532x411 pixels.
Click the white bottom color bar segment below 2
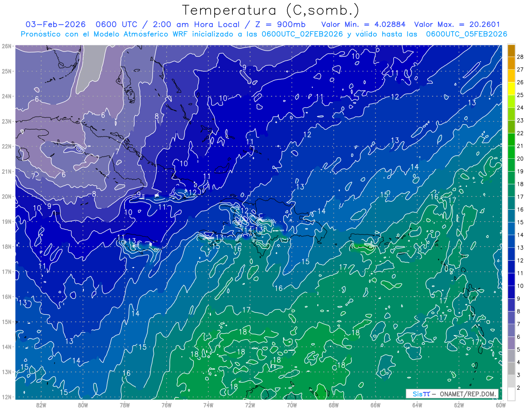511,394
